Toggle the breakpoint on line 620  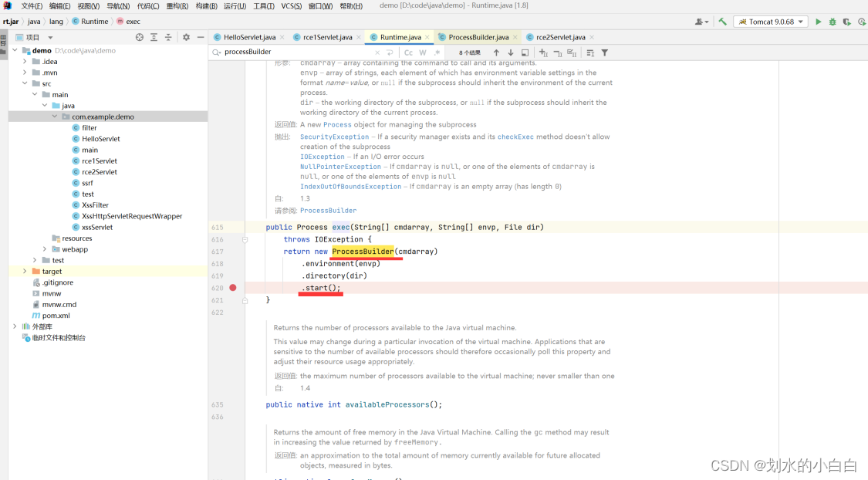(x=233, y=288)
